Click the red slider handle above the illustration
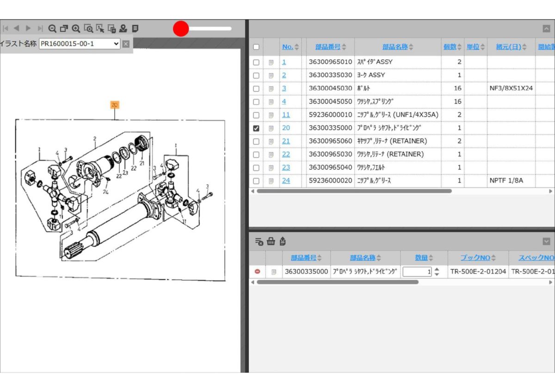 click(181, 29)
